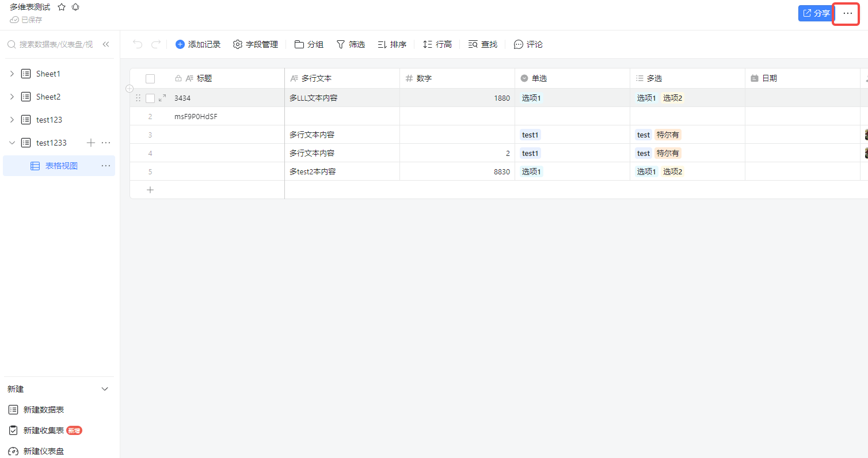Check the checkbox for row 3434

pyautogui.click(x=150, y=98)
